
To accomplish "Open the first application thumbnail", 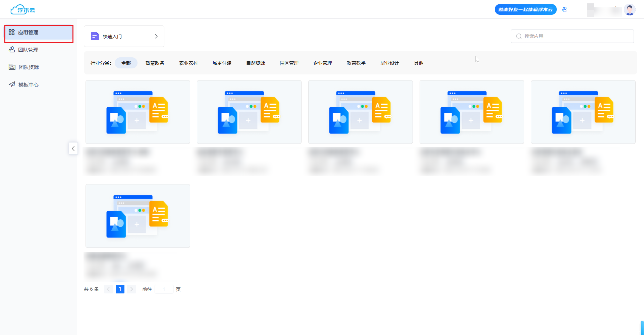I will (x=138, y=112).
